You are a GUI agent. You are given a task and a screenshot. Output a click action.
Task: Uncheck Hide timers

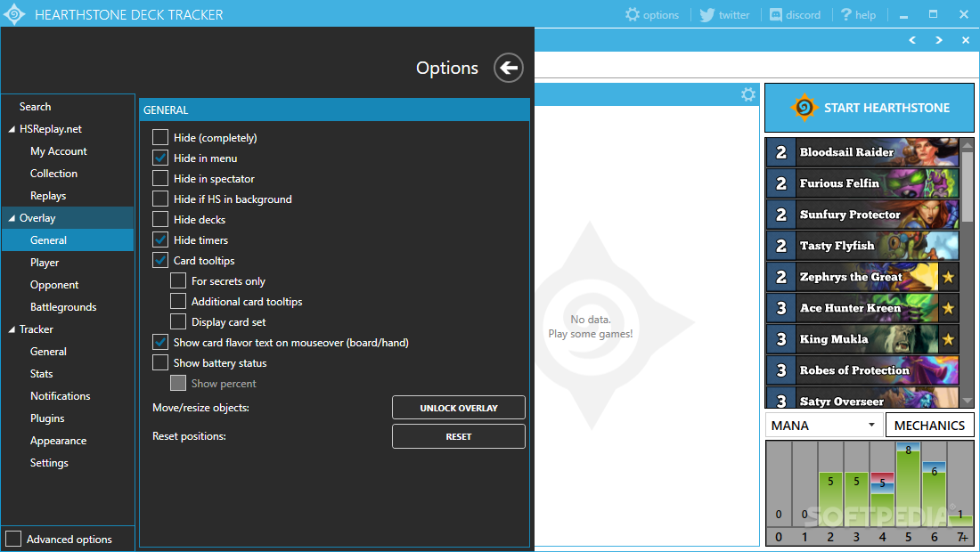[160, 239]
